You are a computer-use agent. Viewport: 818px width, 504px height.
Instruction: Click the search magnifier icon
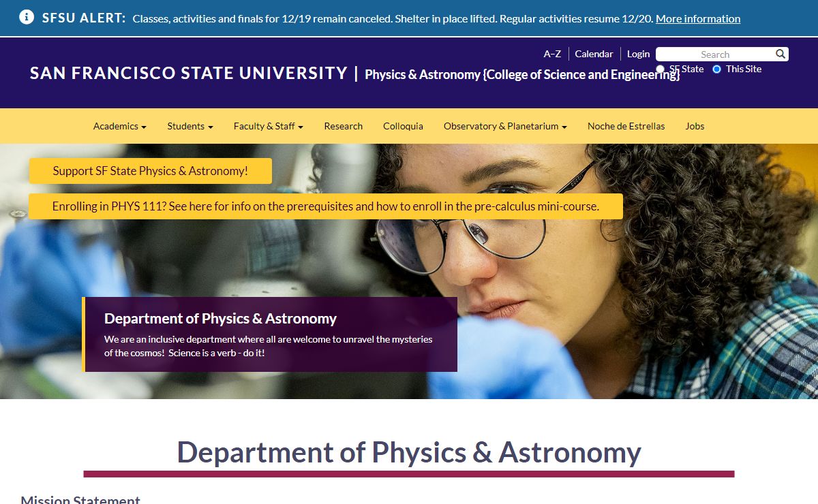tap(781, 54)
